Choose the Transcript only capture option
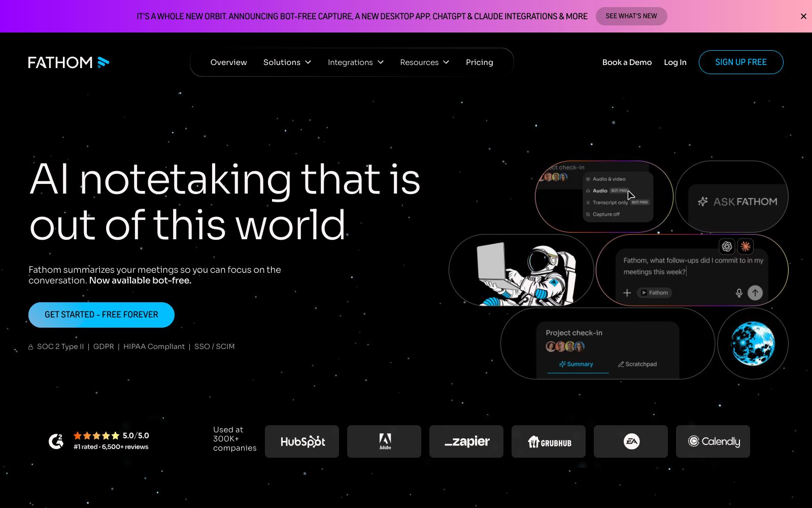812x508 pixels. tap(617, 202)
